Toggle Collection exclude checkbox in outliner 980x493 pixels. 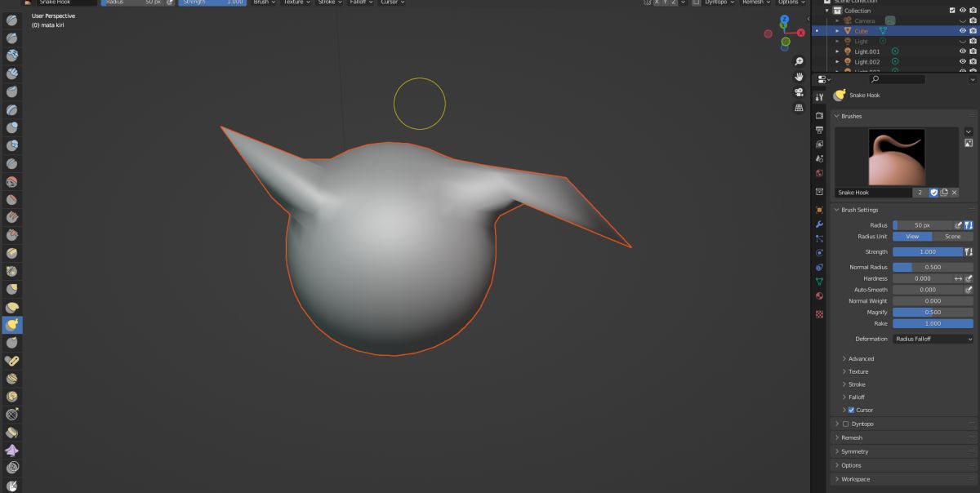pos(952,11)
